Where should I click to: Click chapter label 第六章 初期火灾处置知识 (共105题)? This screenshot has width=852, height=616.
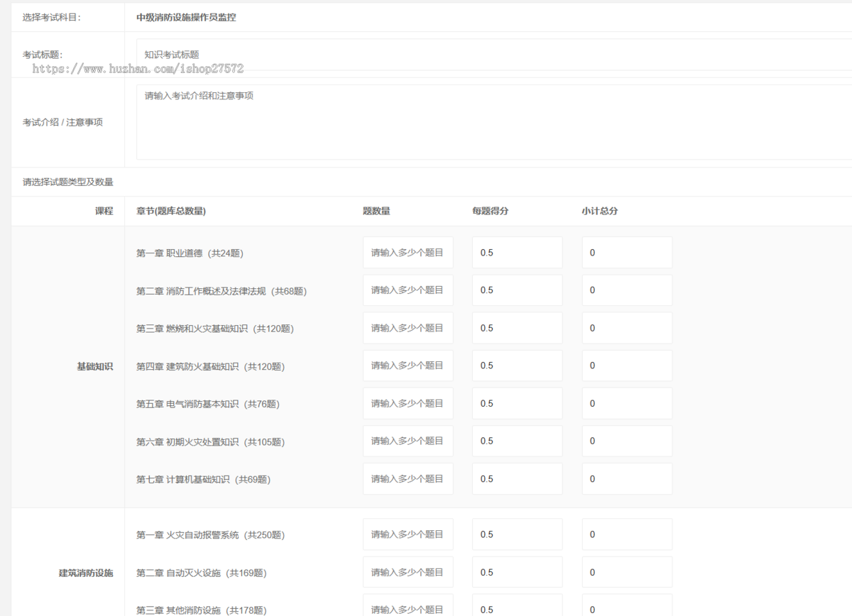(210, 442)
